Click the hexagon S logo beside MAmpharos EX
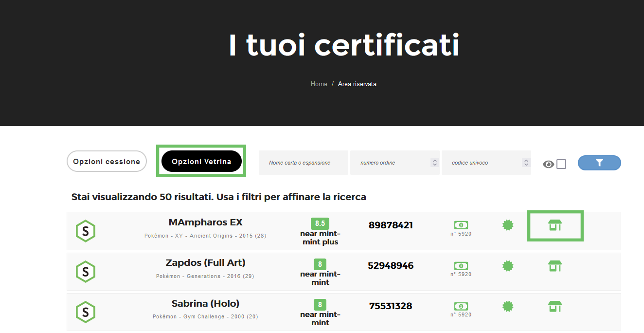The image size is (644, 333). (86, 231)
